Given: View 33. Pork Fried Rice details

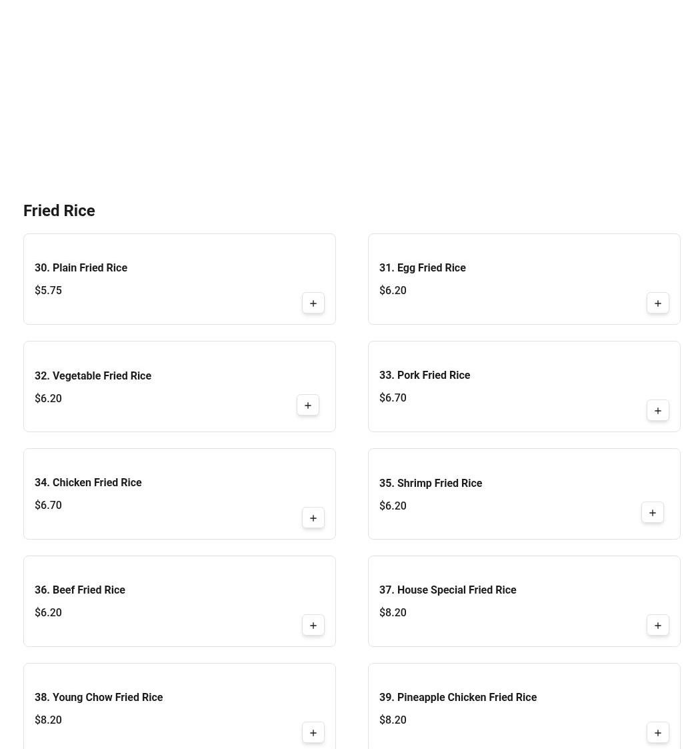Looking at the screenshot, I should tap(424, 376).
